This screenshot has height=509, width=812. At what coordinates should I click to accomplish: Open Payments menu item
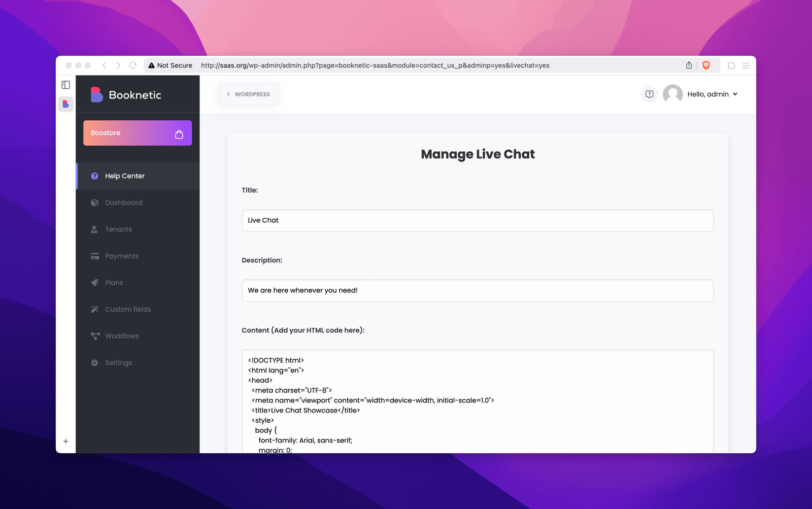138,256
